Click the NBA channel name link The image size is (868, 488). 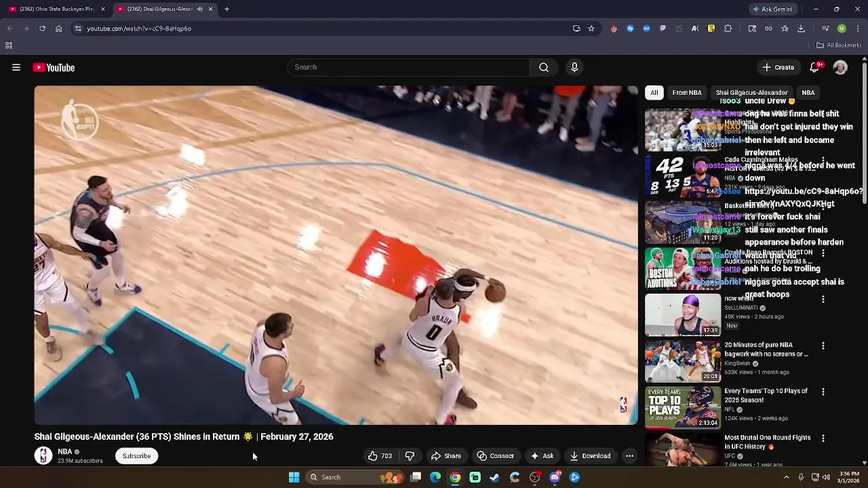click(65, 451)
